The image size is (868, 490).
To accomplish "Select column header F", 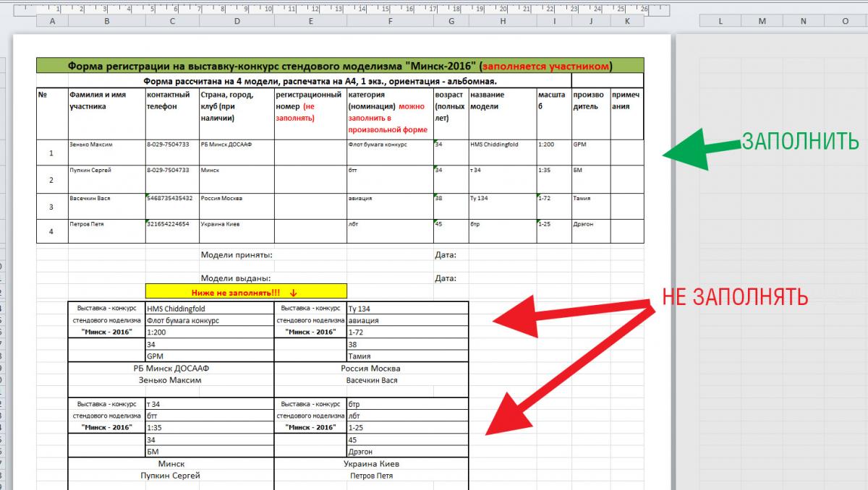I will point(389,22).
